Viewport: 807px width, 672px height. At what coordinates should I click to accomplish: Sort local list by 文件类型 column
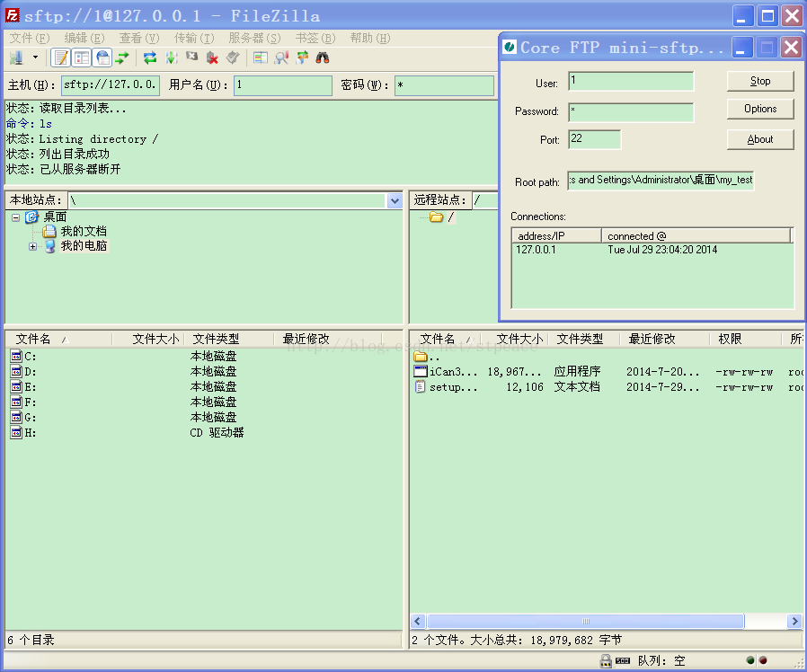tap(229, 339)
